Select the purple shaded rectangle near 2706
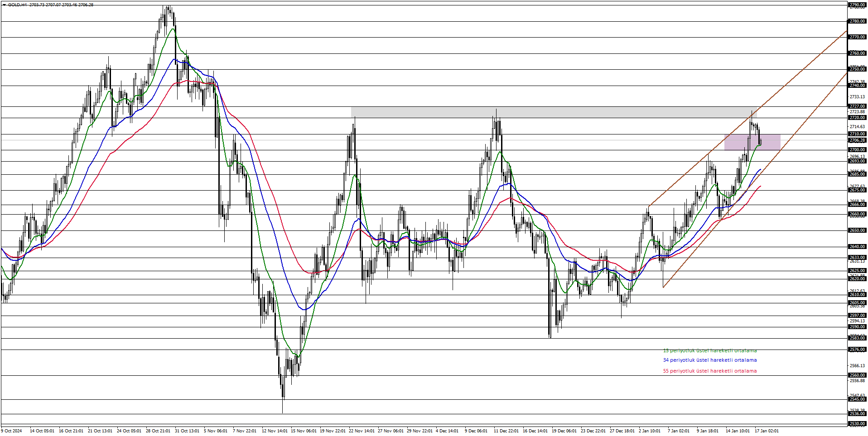The image size is (868, 436). pyautogui.click(x=752, y=142)
